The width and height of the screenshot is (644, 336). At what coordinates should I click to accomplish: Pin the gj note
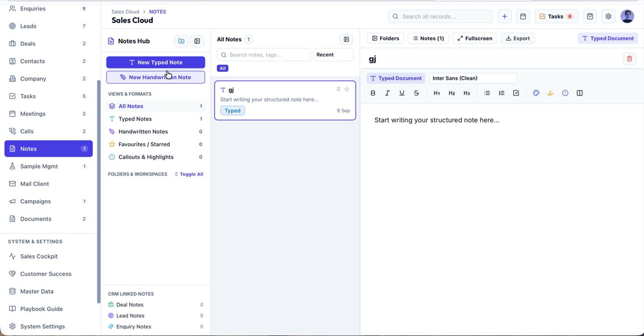point(339,89)
